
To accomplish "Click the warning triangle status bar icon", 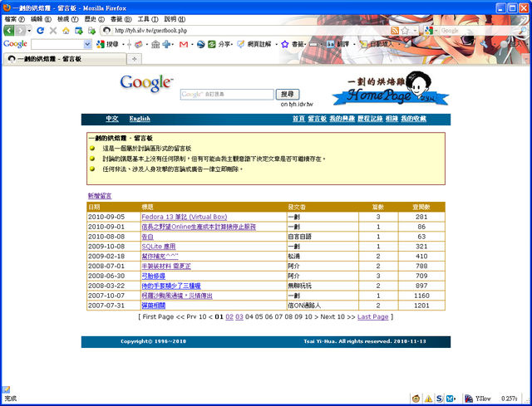I will 428,399.
